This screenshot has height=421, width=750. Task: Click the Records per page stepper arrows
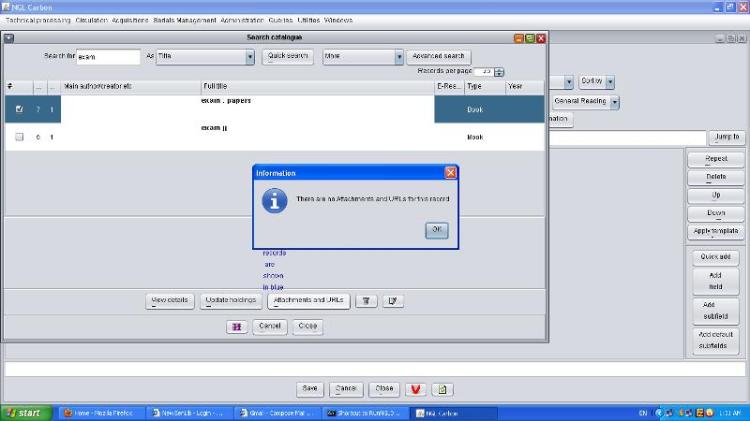tap(499, 72)
